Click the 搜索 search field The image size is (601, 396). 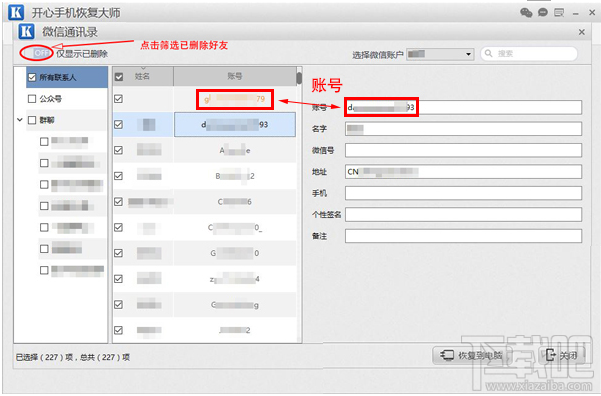(x=529, y=54)
